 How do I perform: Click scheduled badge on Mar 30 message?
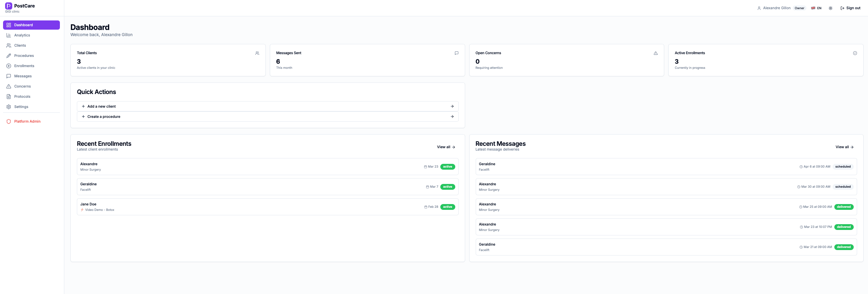pyautogui.click(x=843, y=187)
